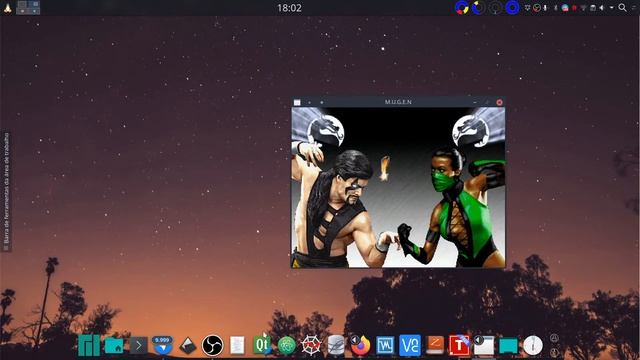Open the multicolor circular resource monitor
640x360 pixels.
click(x=462, y=8)
